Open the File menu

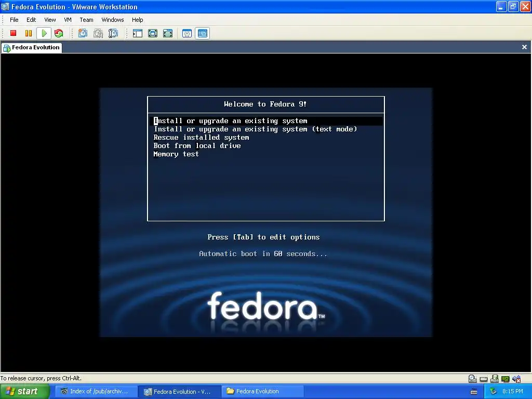click(x=14, y=20)
